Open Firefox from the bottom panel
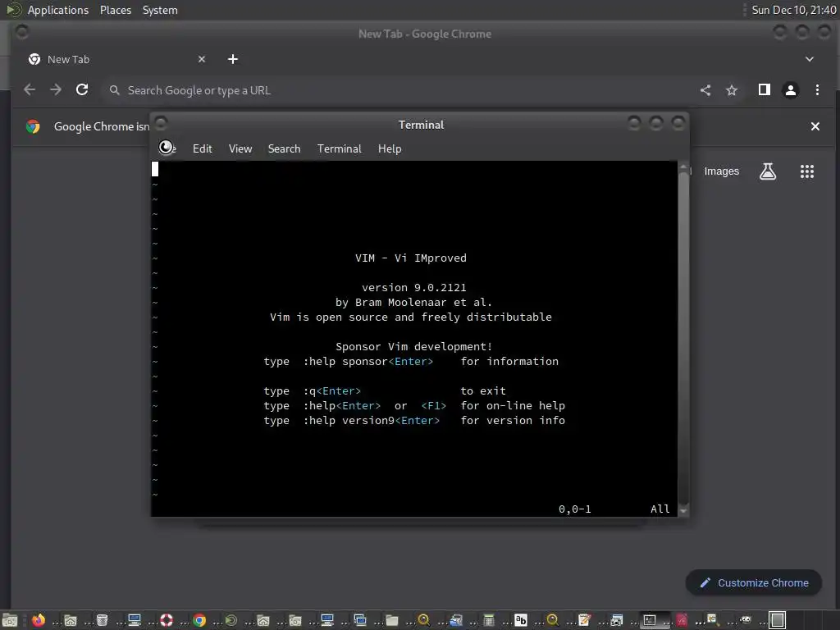The width and height of the screenshot is (840, 630). (x=38, y=620)
